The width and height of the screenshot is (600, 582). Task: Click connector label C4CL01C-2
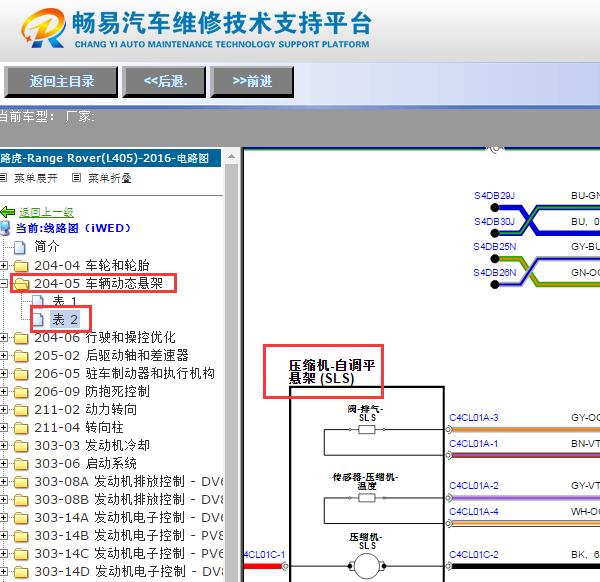(x=474, y=554)
